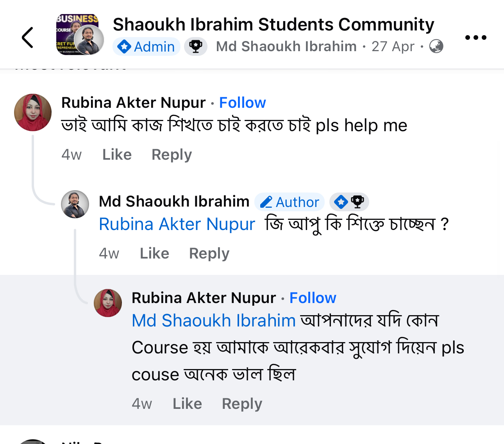Tap the back arrow icon
Screen dimensions: 504x444
tap(27, 37)
